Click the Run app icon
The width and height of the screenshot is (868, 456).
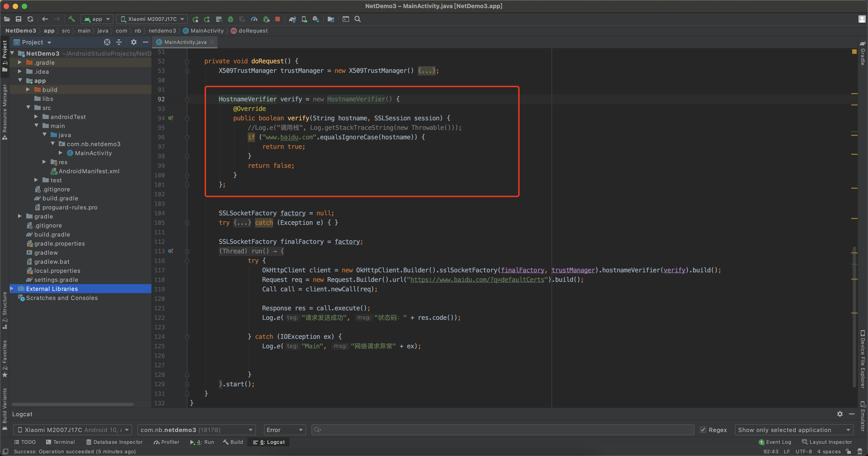[x=195, y=19]
